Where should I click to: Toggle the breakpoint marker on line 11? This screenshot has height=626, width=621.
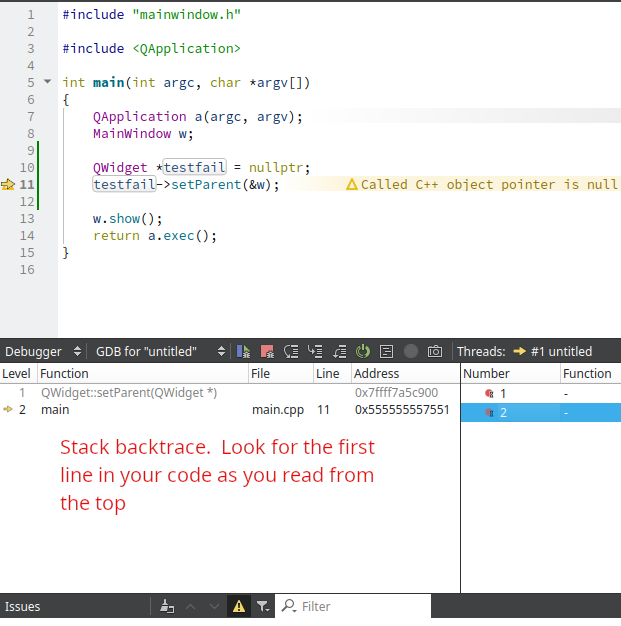click(x=9, y=185)
